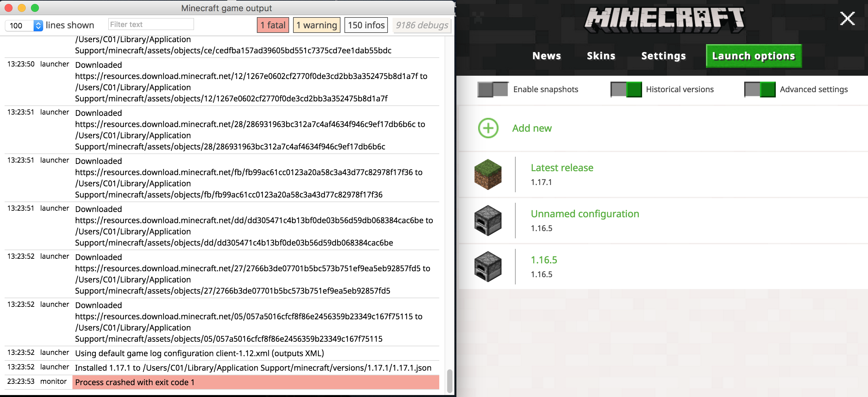Image resolution: width=868 pixels, height=397 pixels.
Task: Open Unnamed configuration profile
Action: click(584, 214)
